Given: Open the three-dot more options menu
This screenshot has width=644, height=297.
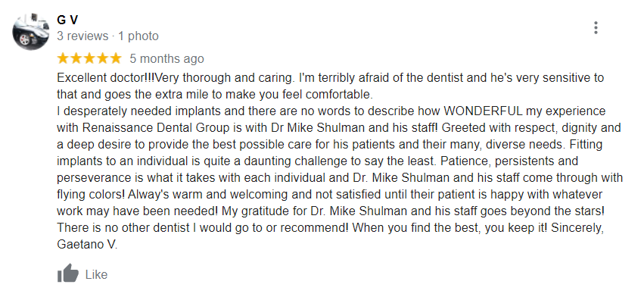Looking at the screenshot, I should (596, 27).
